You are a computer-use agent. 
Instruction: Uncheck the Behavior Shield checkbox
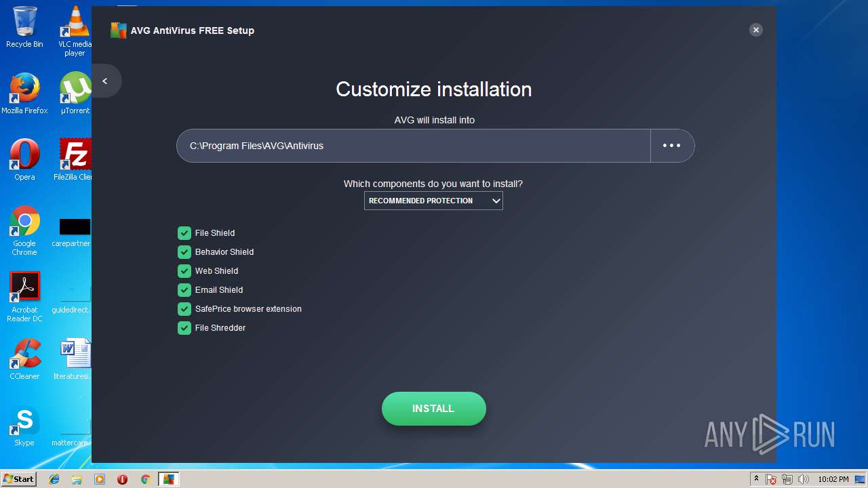coord(184,252)
